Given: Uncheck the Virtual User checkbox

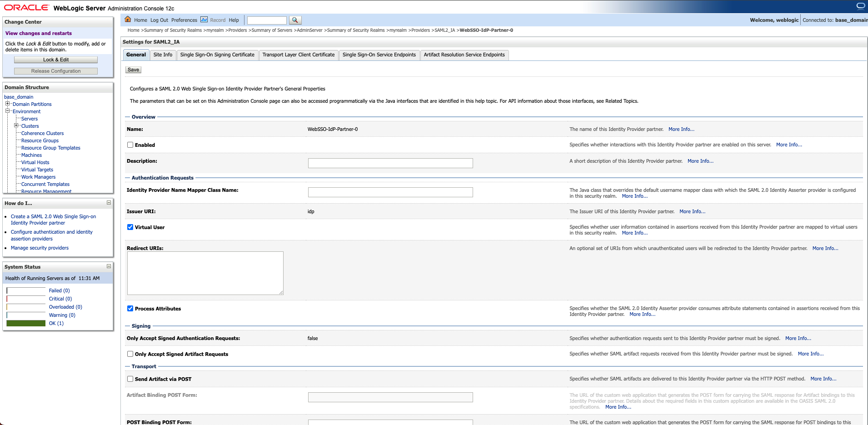Looking at the screenshot, I should (130, 227).
